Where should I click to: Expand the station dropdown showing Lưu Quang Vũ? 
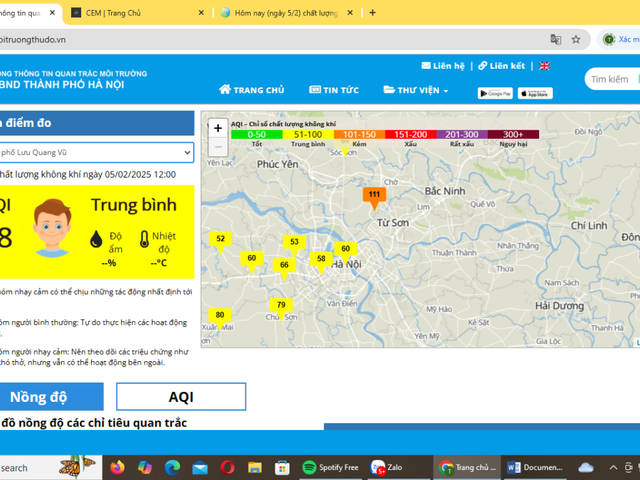[x=96, y=152]
